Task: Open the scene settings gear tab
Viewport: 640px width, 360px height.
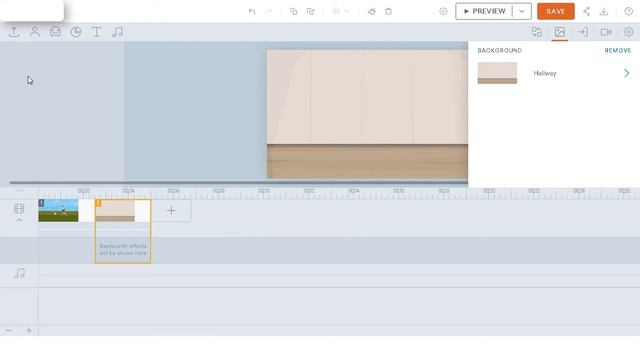Action: pyautogui.click(x=629, y=32)
